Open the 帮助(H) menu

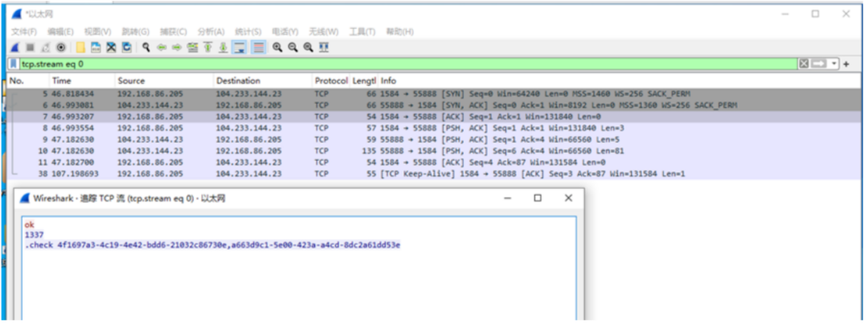click(x=399, y=31)
